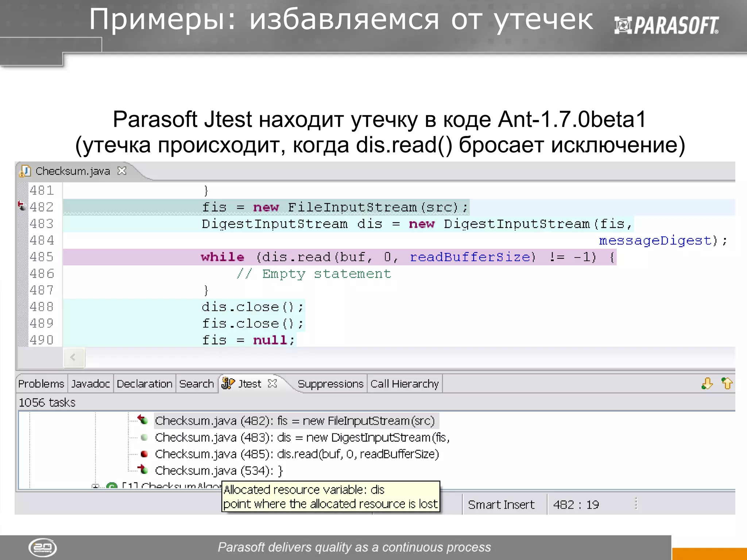Click the Parasoft logo in slide header
The height and width of the screenshot is (560, 747).
(x=666, y=25)
